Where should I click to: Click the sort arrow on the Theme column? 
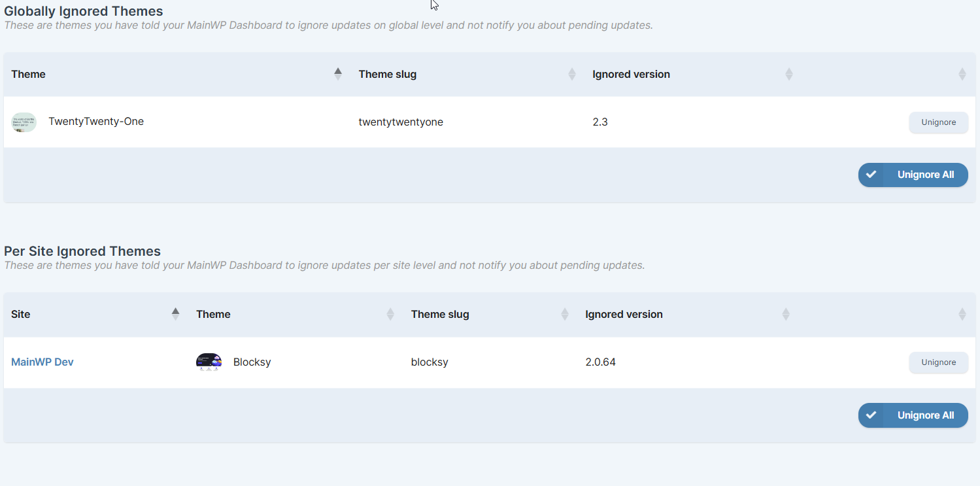pos(337,73)
